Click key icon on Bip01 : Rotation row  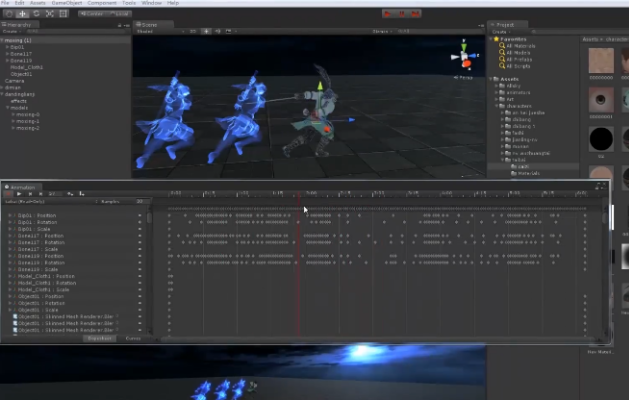pyautogui.click(x=140, y=222)
